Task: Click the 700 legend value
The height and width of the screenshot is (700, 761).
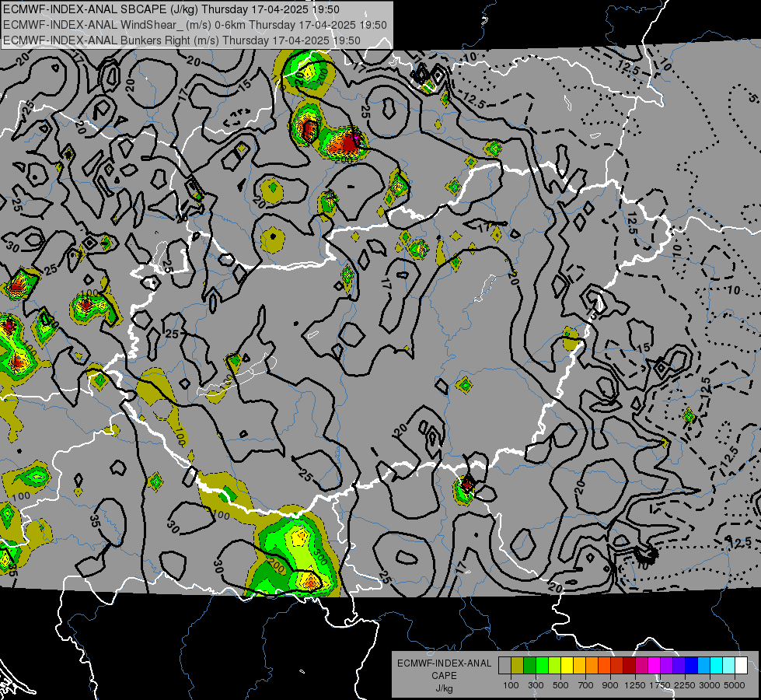Action: [x=585, y=685]
